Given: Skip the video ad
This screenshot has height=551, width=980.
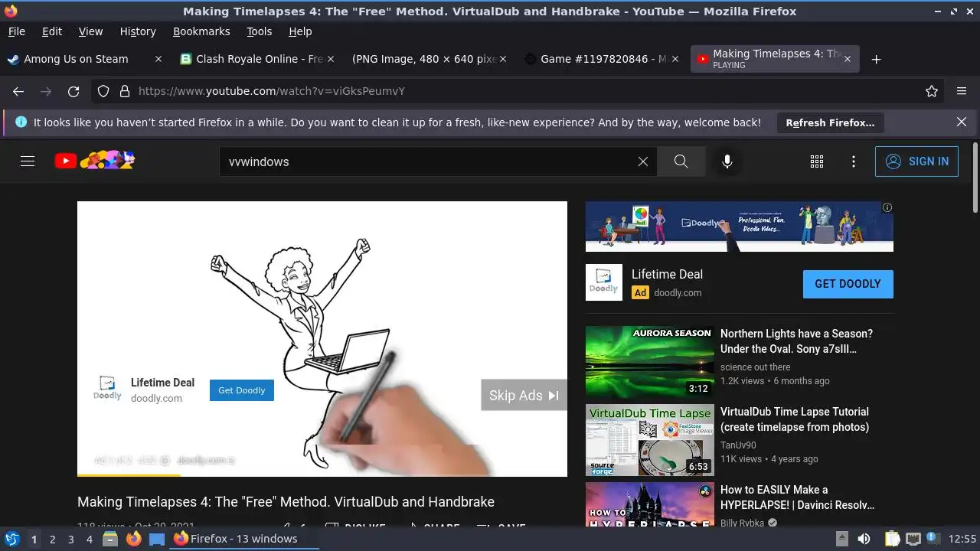Looking at the screenshot, I should [524, 396].
